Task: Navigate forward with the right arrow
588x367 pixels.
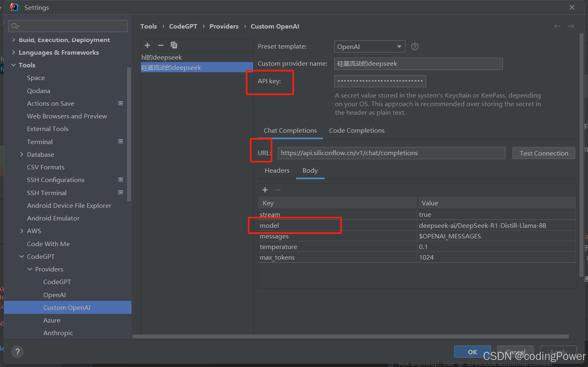Action: tap(571, 26)
